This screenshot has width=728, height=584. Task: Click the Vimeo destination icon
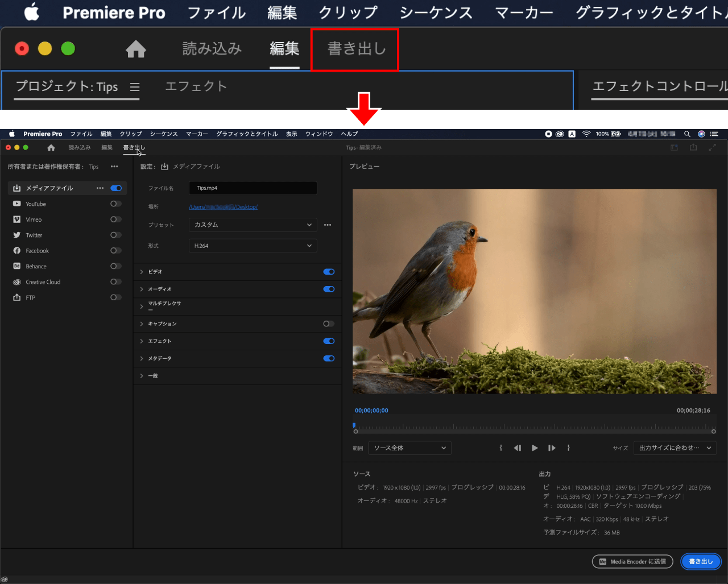(17, 219)
